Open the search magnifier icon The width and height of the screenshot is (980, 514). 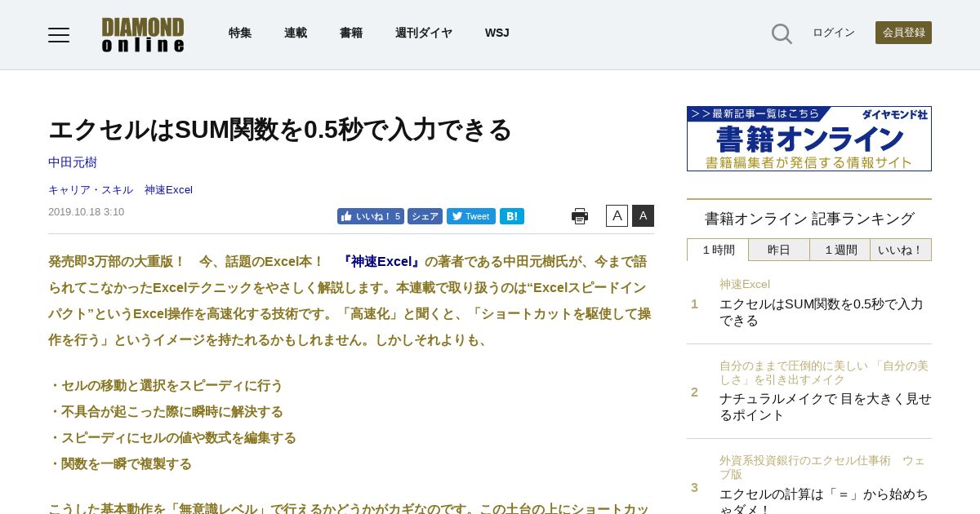(782, 33)
